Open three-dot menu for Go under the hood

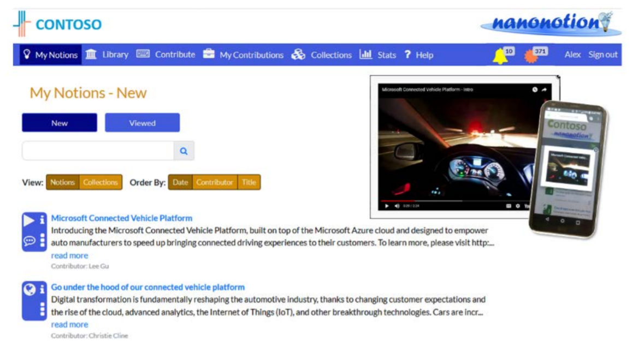pyautogui.click(x=42, y=309)
